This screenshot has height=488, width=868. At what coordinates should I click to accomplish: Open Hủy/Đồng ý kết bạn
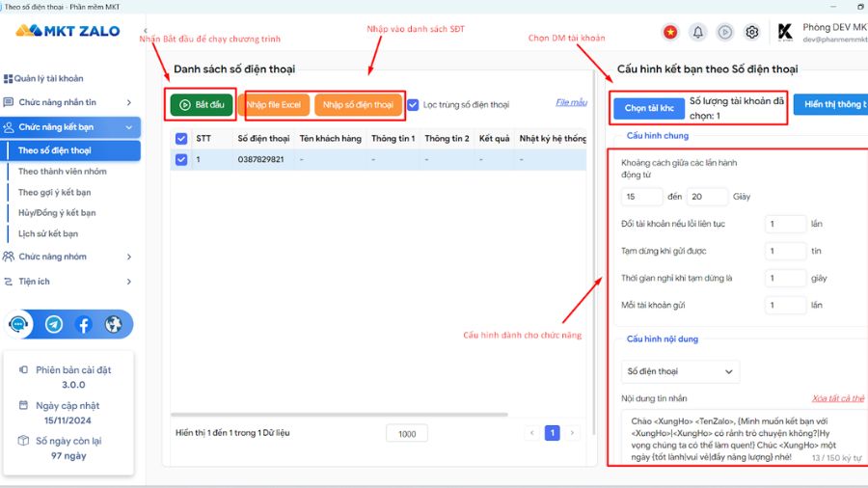click(x=57, y=213)
